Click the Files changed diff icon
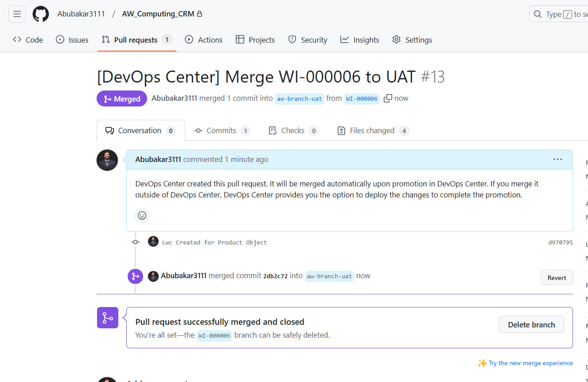The width and height of the screenshot is (588, 382). point(341,130)
